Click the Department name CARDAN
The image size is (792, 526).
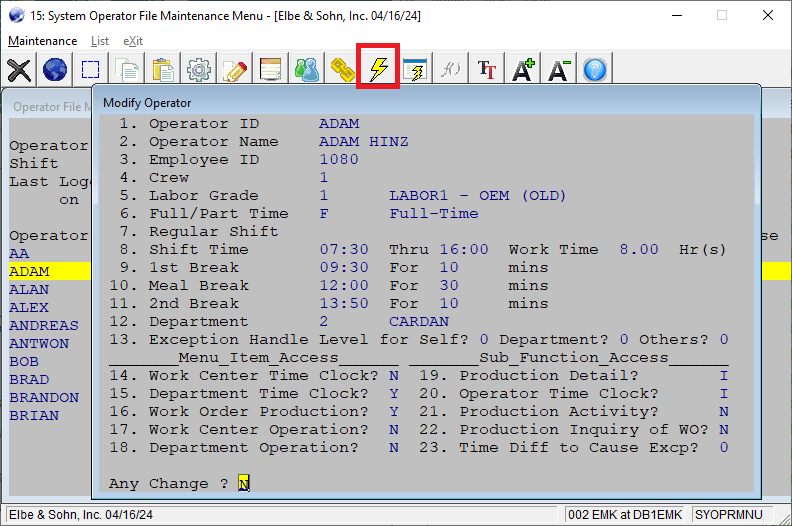[419, 322]
